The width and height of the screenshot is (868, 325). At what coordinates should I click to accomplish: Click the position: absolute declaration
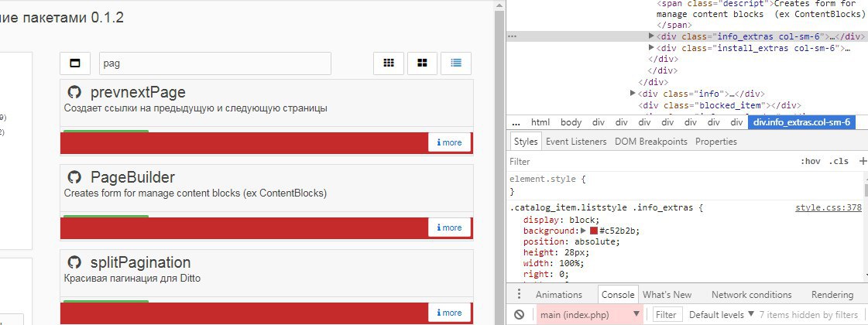pyautogui.click(x=572, y=241)
